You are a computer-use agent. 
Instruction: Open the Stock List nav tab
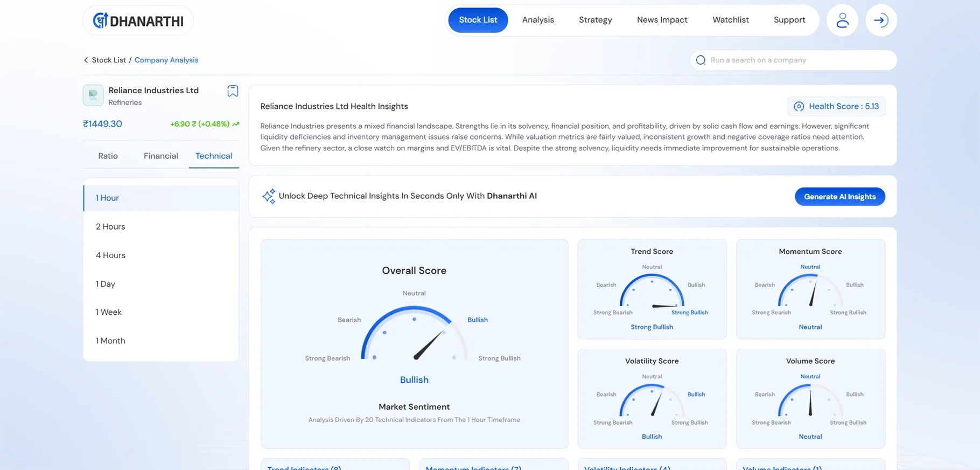[478, 20]
